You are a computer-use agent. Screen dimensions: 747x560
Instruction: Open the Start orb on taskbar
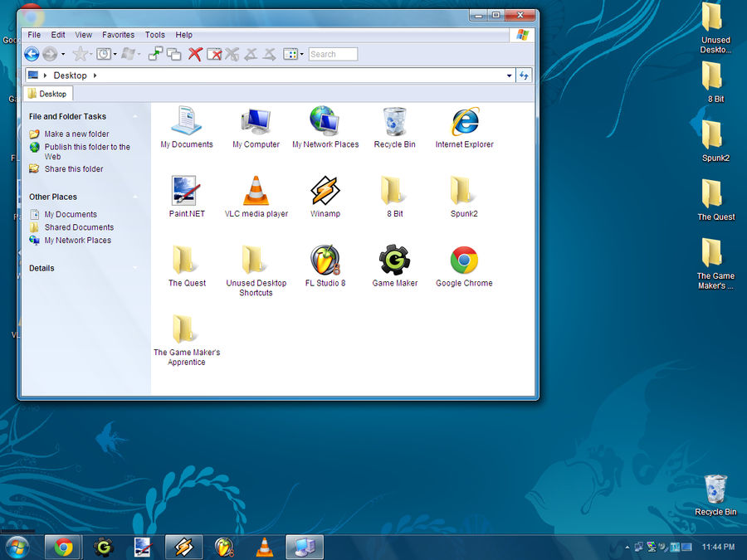click(17, 548)
